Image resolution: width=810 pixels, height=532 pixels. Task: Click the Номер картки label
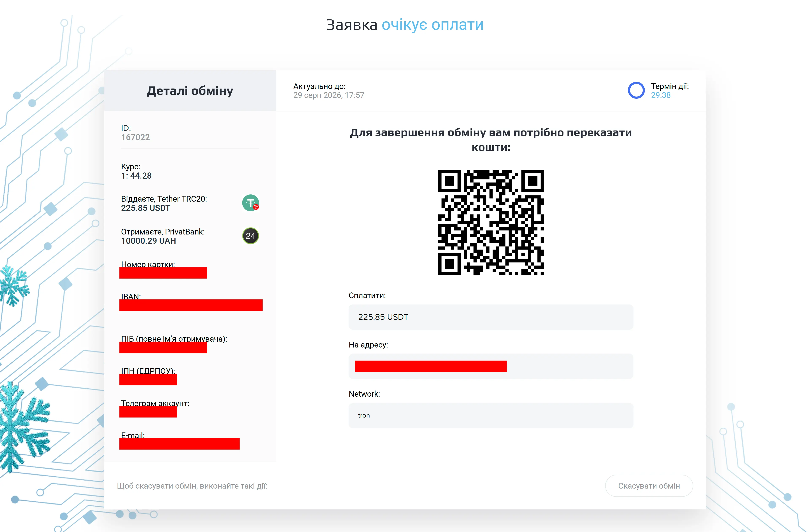(148, 264)
